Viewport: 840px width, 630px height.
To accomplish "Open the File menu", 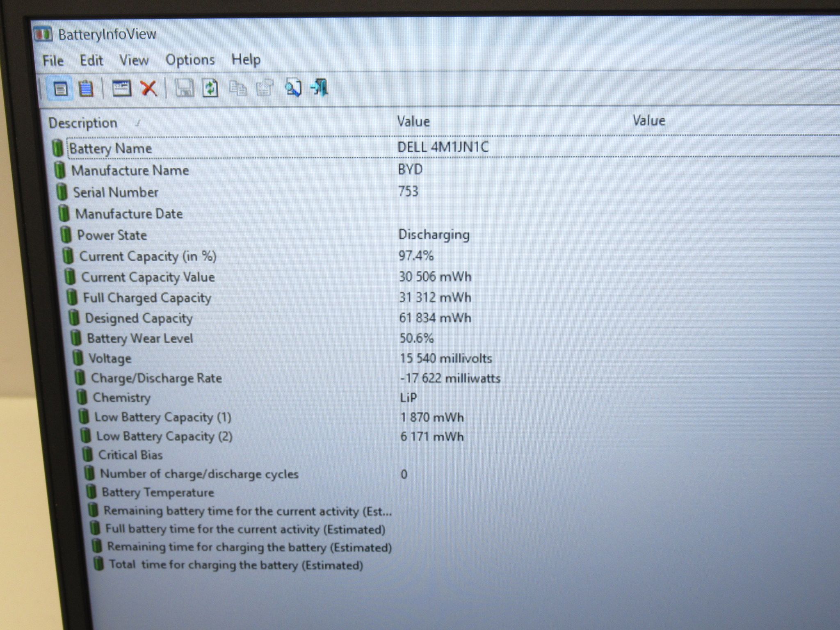I will tap(53, 61).
